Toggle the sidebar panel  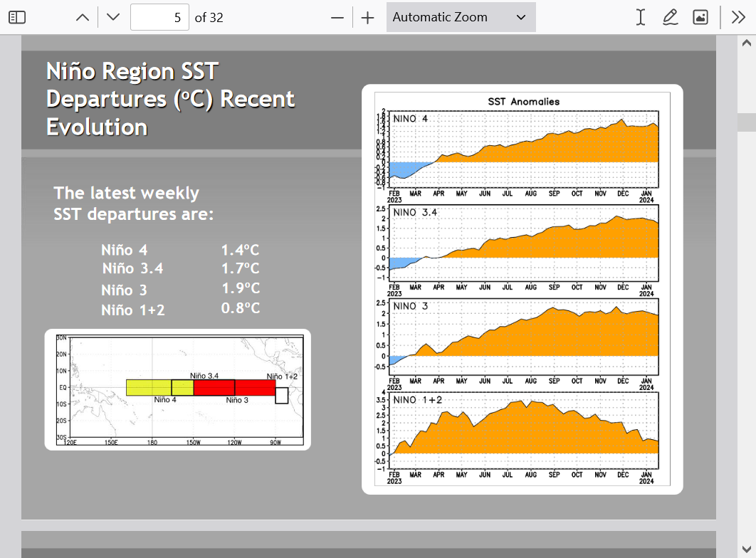(17, 17)
